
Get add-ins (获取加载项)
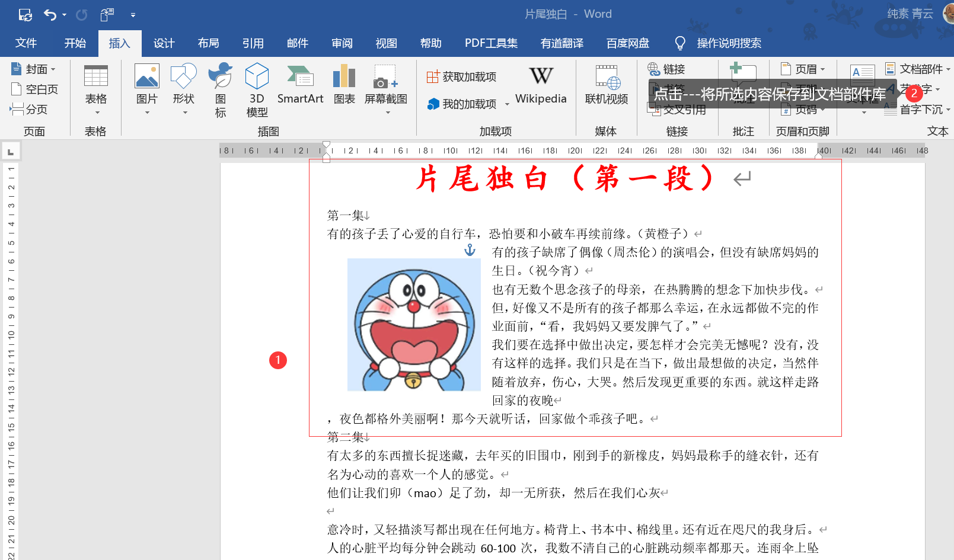462,76
